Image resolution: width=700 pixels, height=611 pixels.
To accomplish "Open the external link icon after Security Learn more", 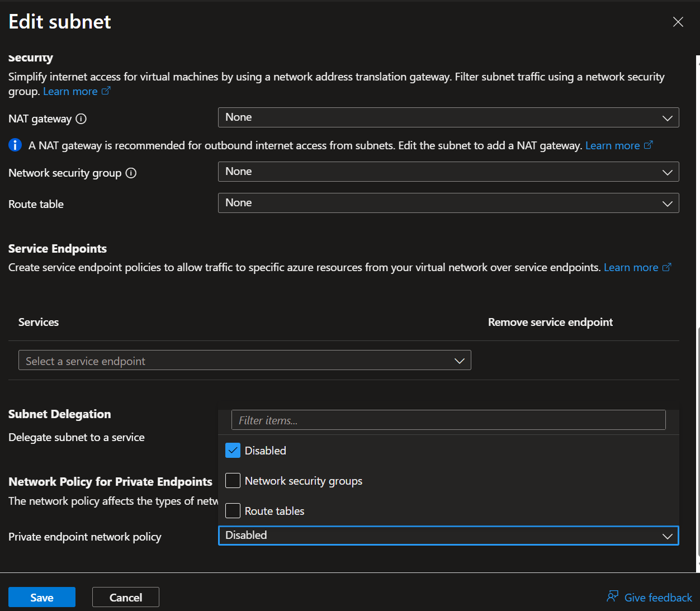I will click(106, 91).
